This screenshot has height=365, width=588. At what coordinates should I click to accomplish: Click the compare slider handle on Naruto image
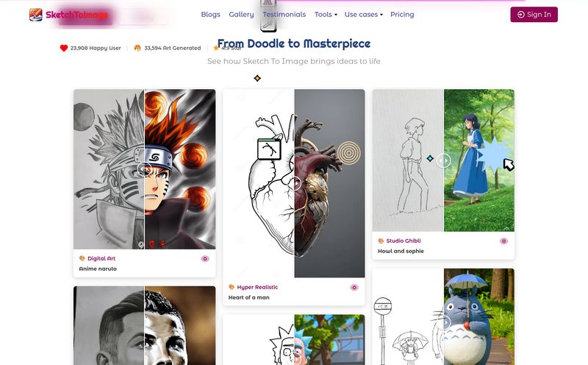(x=144, y=169)
